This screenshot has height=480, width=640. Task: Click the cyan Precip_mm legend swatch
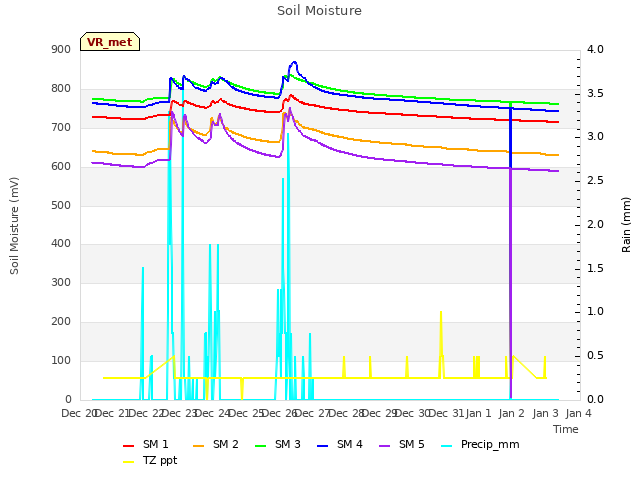point(447,446)
